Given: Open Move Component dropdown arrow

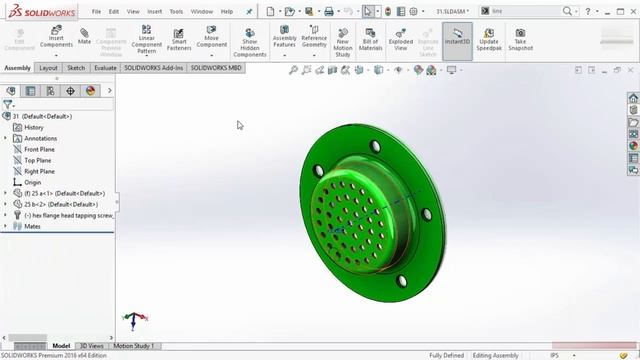Looking at the screenshot, I should 211,55.
